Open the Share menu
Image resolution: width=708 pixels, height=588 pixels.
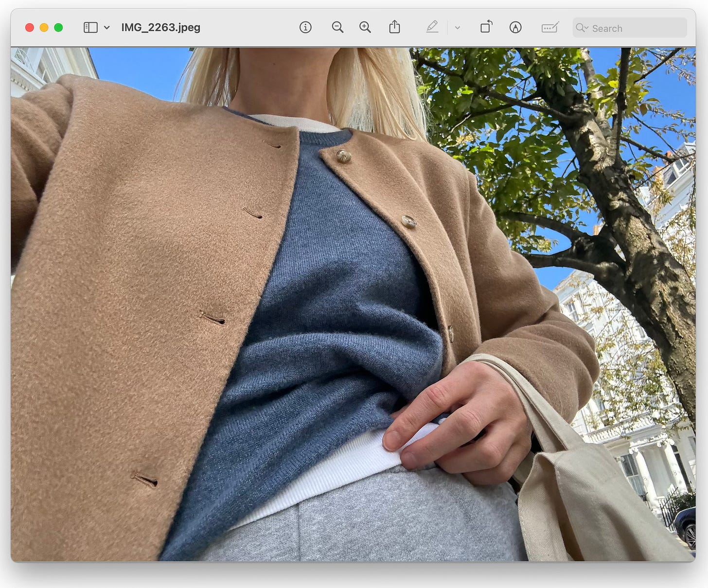394,27
